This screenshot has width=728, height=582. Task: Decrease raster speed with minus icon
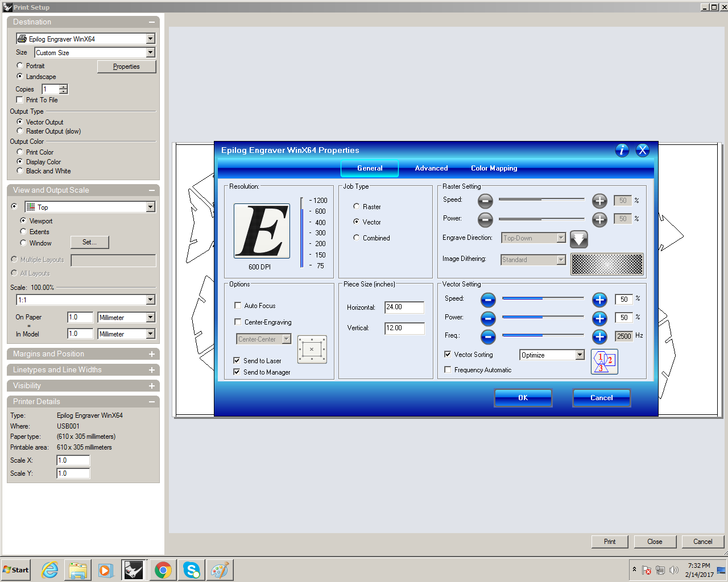point(485,201)
